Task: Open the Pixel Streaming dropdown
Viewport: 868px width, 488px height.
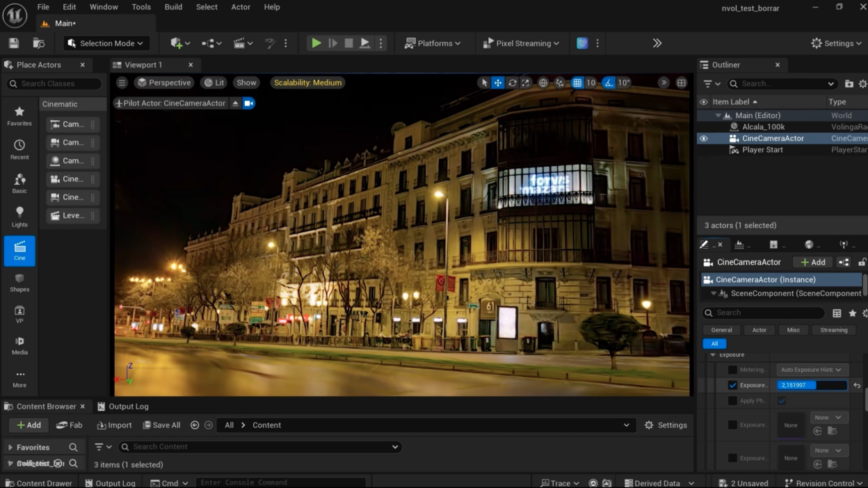Action: click(521, 43)
